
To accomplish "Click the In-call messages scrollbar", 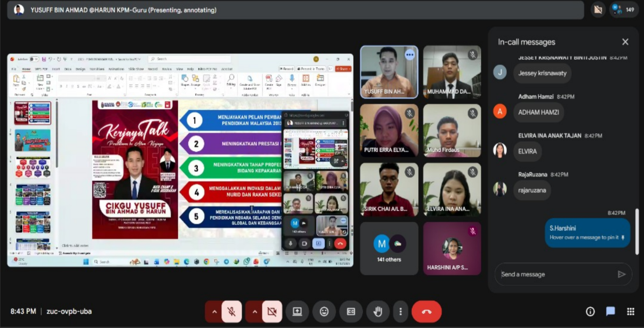I will [x=637, y=231].
